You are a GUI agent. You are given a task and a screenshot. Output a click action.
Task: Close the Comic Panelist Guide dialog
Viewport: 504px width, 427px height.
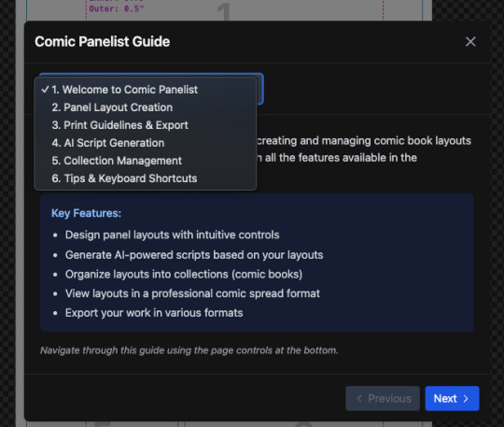coord(470,41)
